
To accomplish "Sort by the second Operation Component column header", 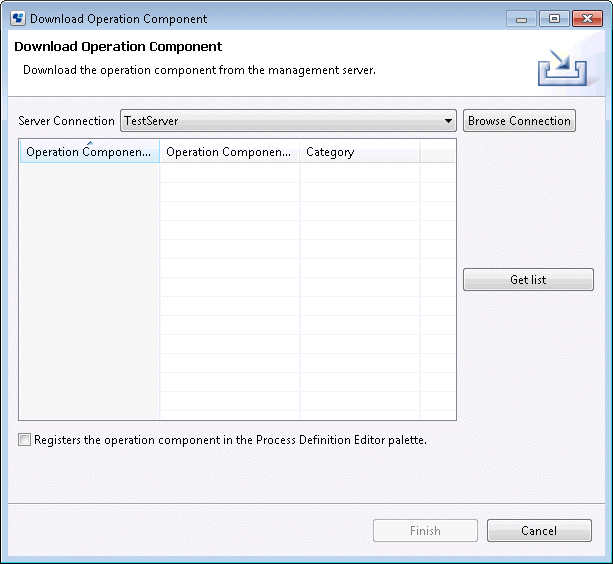I will (x=229, y=152).
